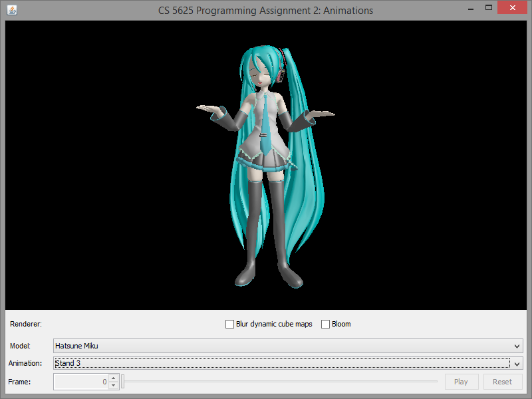This screenshot has height=399, width=532.
Task: Click the Frame slider thumb
Action: [x=123, y=382]
